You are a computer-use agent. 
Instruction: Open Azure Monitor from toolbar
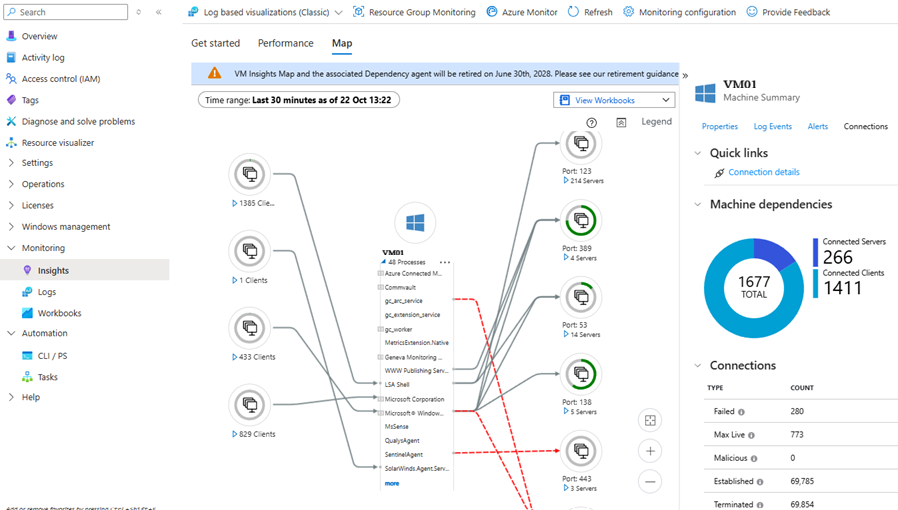522,12
